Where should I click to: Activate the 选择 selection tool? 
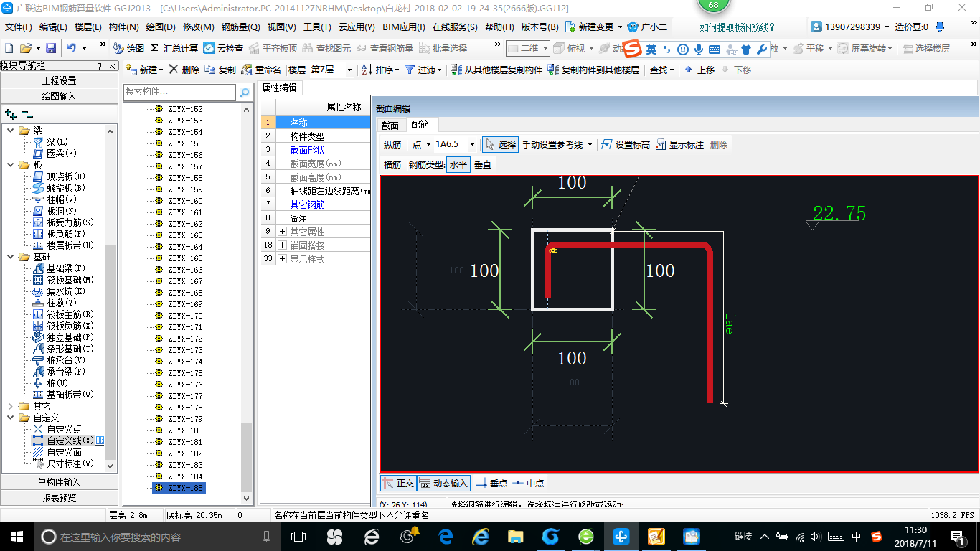(501, 144)
